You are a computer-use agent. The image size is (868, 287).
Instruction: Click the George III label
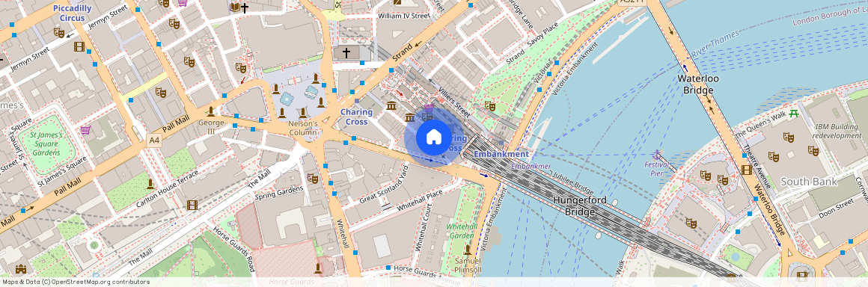tap(211, 126)
